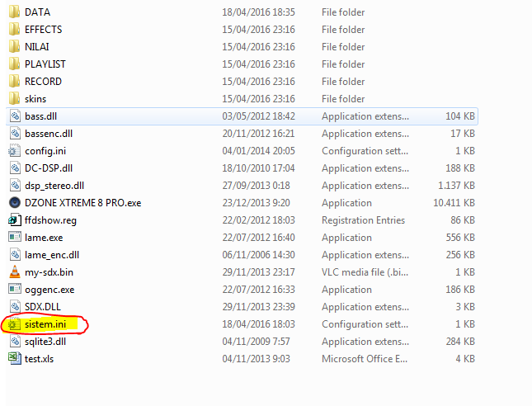Click the 556 KB size value
Viewport: 532px width, 406px height.
tap(460, 238)
